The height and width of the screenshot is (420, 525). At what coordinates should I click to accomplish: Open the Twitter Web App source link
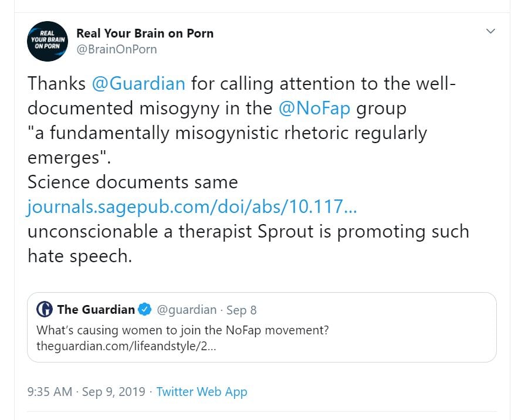coord(202,392)
